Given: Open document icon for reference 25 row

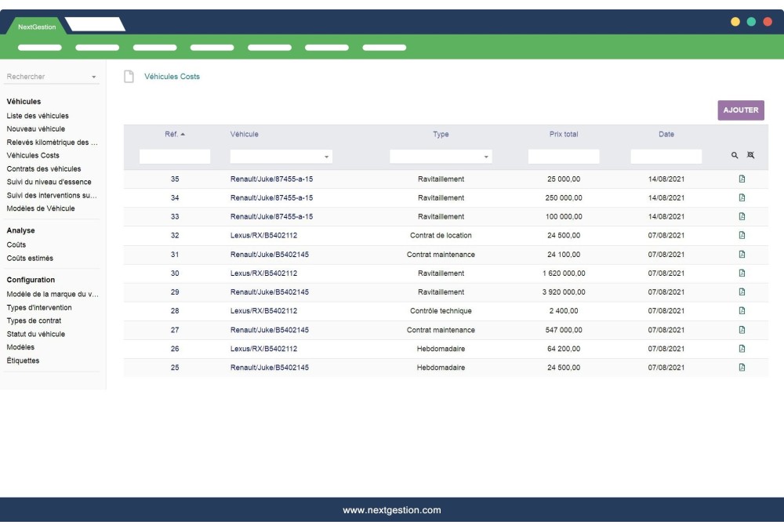Looking at the screenshot, I should 742,367.
